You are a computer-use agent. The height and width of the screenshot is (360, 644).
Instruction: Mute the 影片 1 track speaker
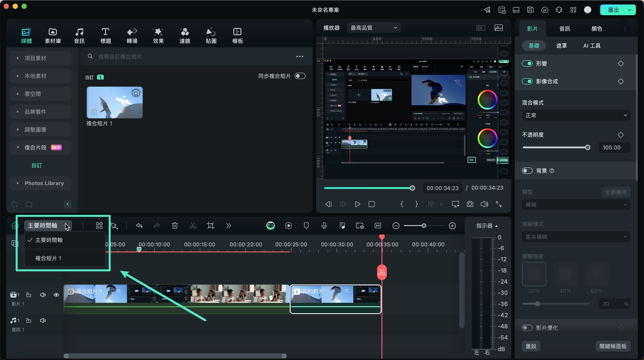(43, 295)
